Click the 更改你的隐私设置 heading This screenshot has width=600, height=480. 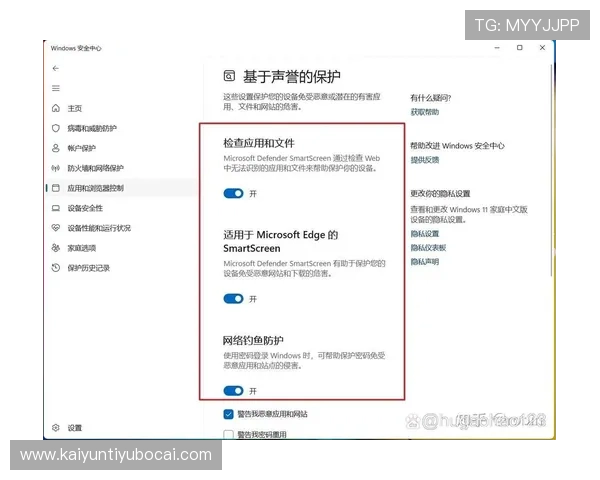[x=440, y=194]
